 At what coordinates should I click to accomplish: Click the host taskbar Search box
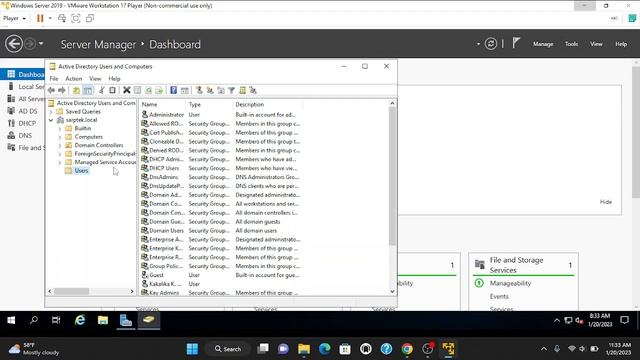[228, 349]
